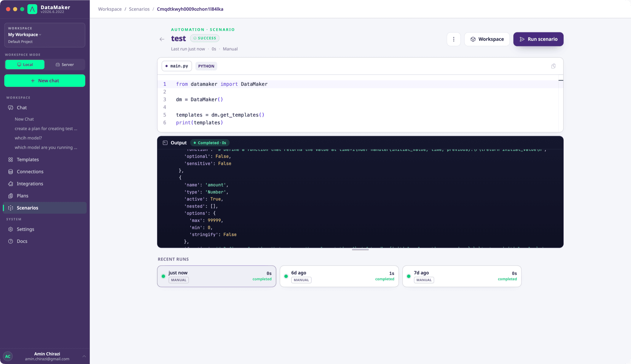Viewport: 631px width, 364px height.
Task: Click the SUCCESS status badge
Action: pyautogui.click(x=205, y=38)
